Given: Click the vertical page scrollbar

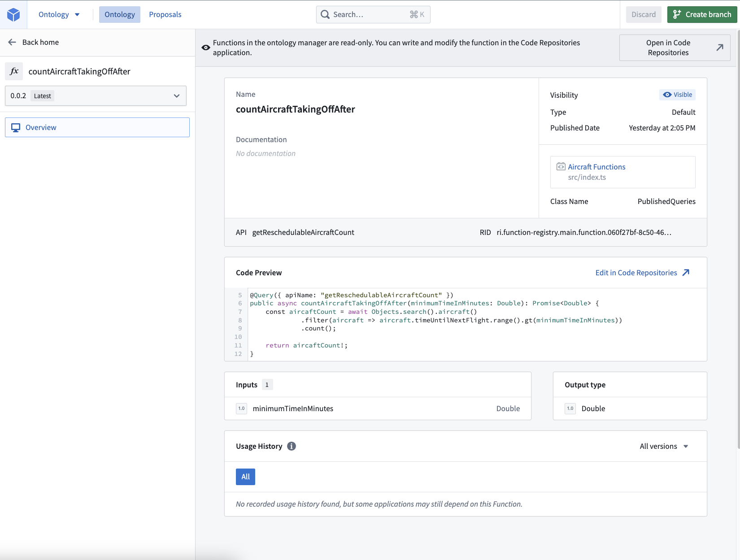Looking at the screenshot, I should [x=738, y=240].
